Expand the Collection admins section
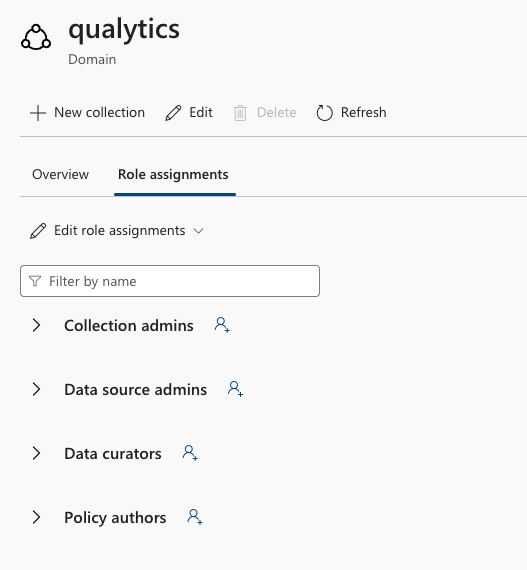 tap(36, 325)
